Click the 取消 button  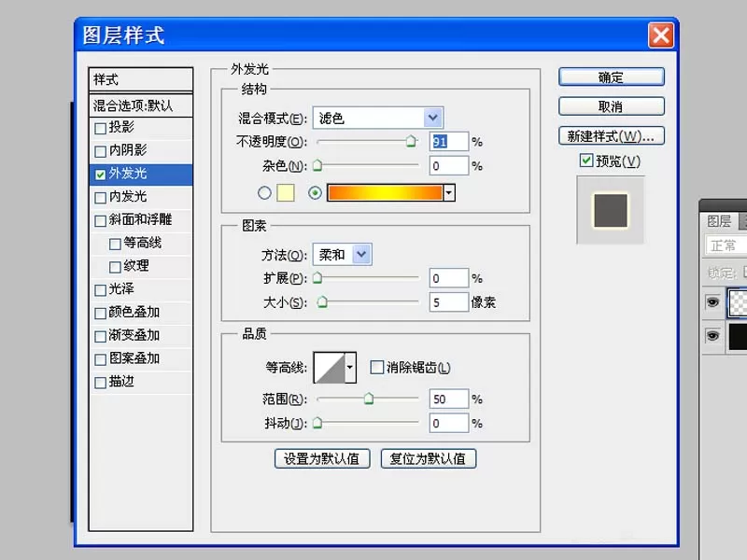[612, 106]
